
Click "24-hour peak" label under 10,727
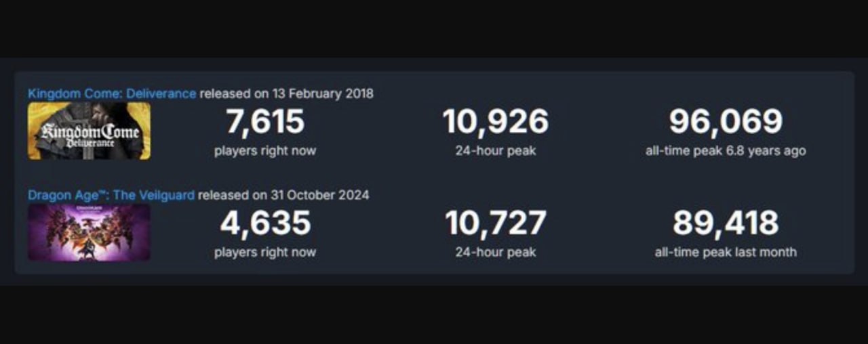point(495,253)
